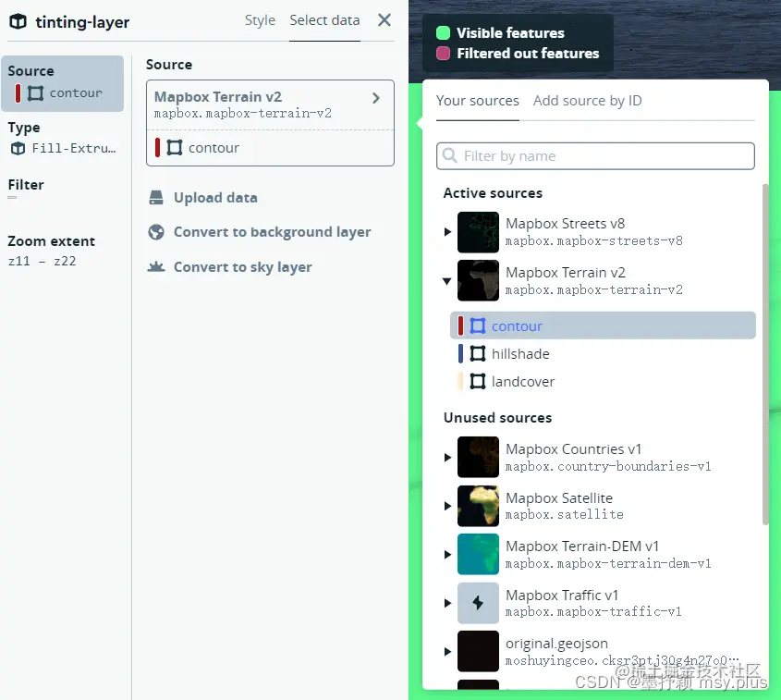Switch to the Your sources tab
The image size is (781, 700).
[x=477, y=101]
